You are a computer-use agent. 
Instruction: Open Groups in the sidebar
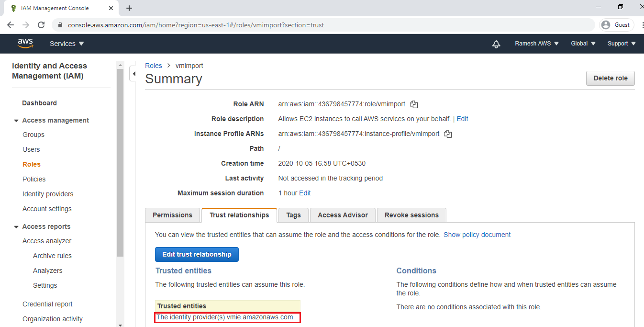tap(33, 135)
